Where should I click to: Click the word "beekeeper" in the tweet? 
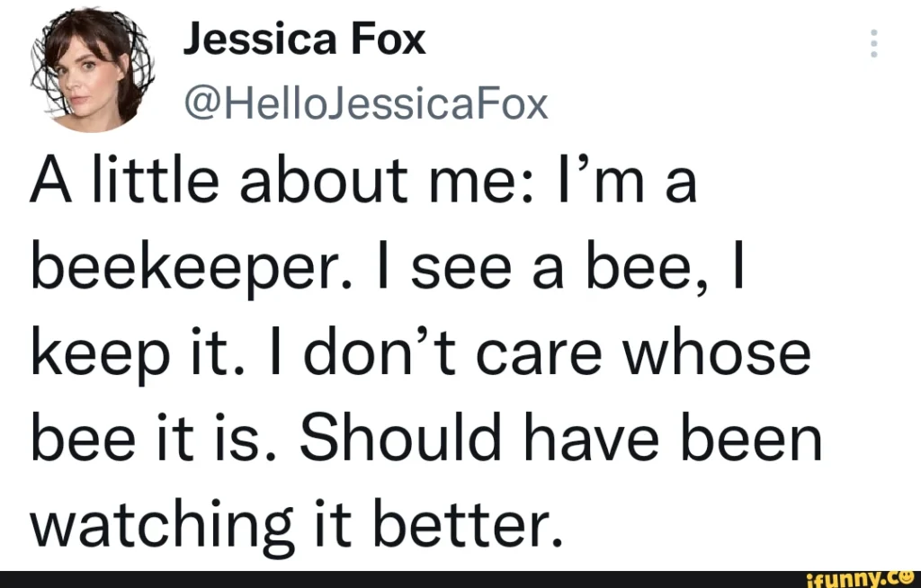click(192, 271)
